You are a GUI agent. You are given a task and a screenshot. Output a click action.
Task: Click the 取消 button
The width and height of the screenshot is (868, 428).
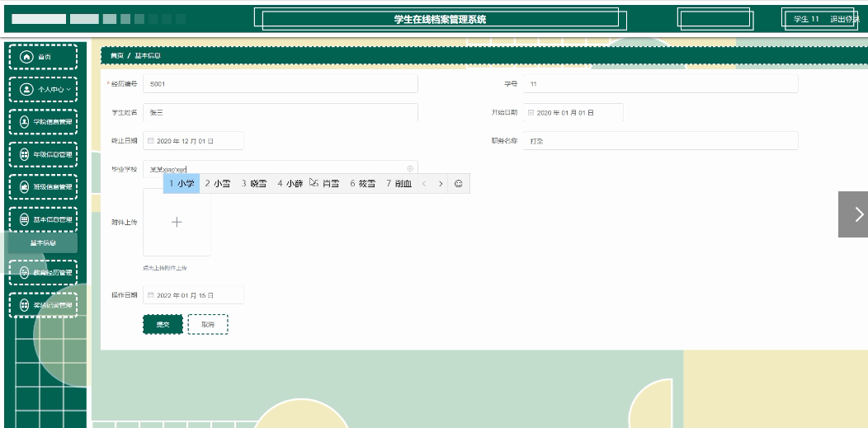pos(208,325)
